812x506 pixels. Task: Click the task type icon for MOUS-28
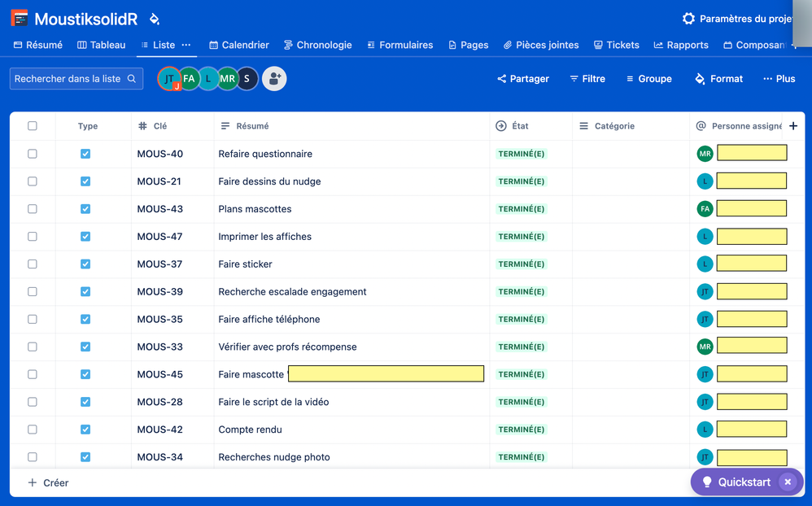tap(85, 402)
